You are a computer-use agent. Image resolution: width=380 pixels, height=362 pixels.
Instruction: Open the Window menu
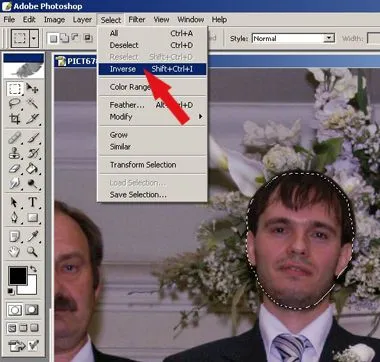pyautogui.click(x=191, y=20)
